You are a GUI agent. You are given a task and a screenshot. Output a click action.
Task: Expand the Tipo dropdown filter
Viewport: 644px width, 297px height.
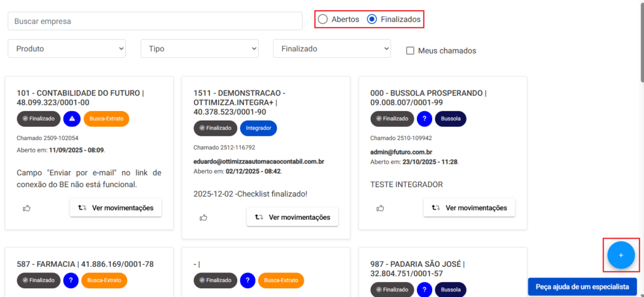coord(199,48)
